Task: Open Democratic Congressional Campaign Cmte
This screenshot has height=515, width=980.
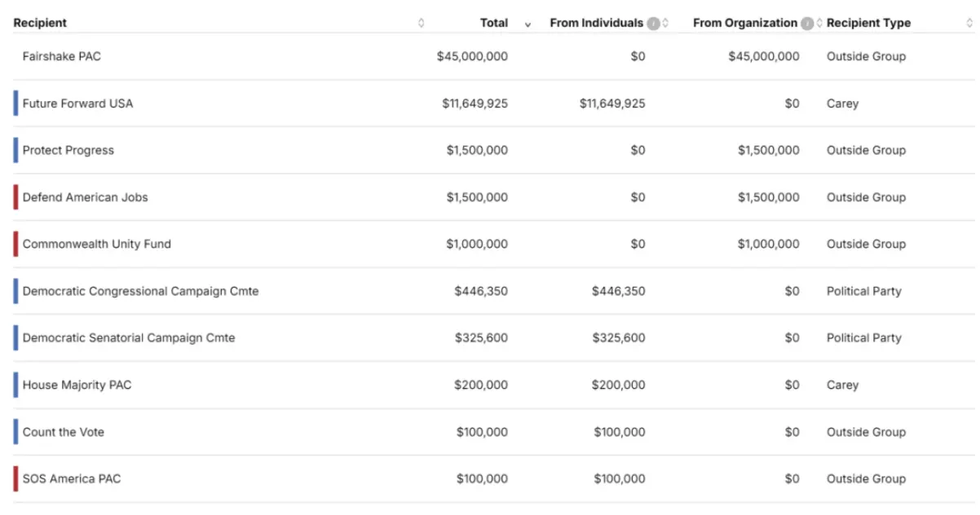Action: click(x=140, y=291)
